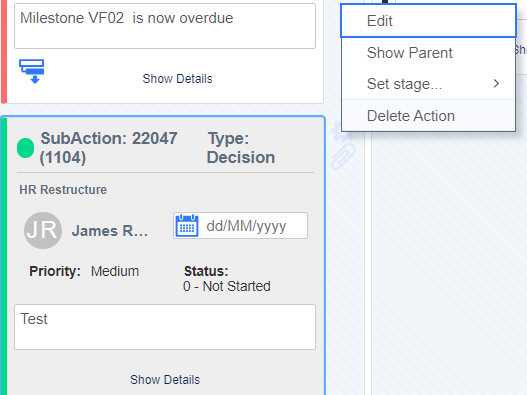This screenshot has width=527, height=395.
Task: Click the SubAction: 22047 (1104) heading
Action: (x=109, y=148)
